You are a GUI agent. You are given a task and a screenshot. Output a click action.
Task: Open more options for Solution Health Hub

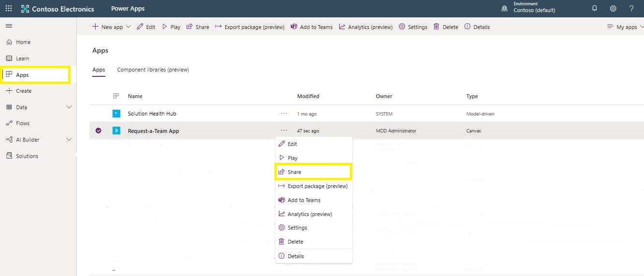click(x=284, y=113)
